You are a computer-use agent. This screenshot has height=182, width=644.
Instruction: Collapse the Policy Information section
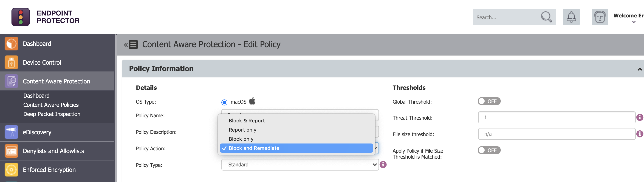point(639,69)
